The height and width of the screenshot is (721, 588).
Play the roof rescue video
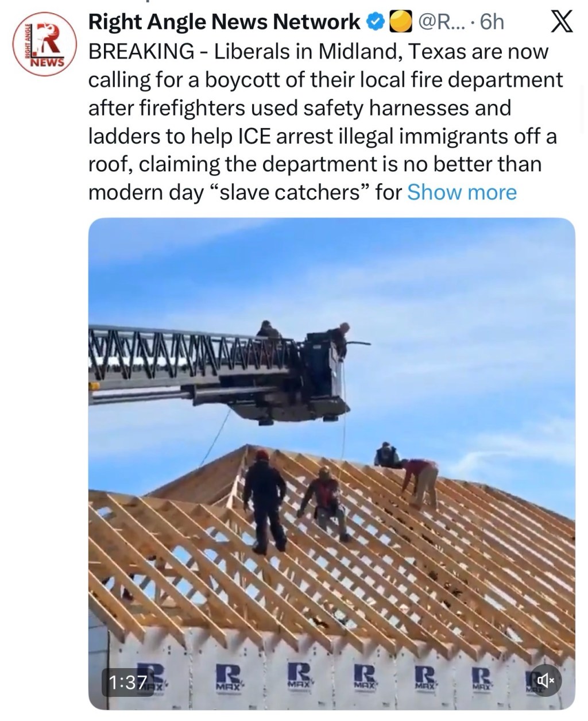click(x=332, y=463)
